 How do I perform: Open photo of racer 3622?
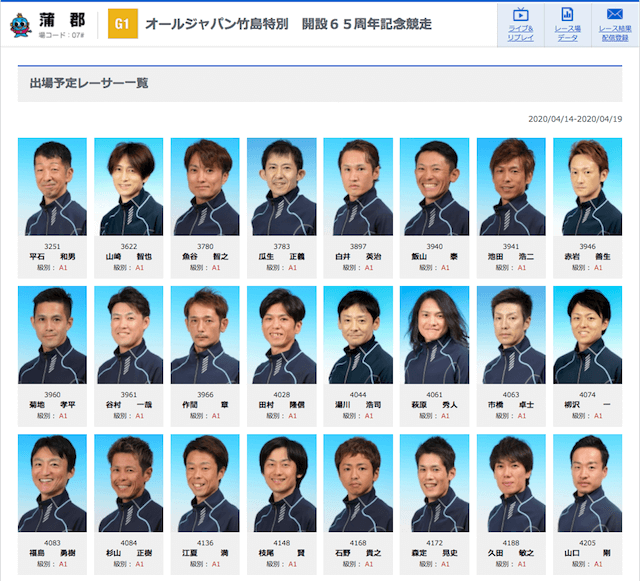(129, 187)
